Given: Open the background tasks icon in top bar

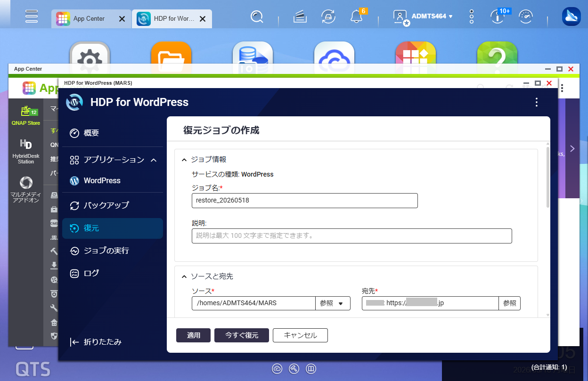Looking at the screenshot, I should (x=300, y=17).
